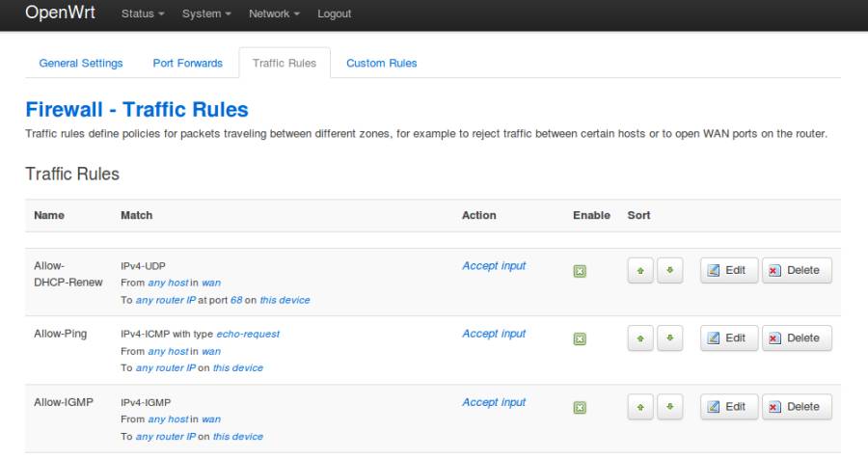Disable the Allow-IGMP rule

580,407
